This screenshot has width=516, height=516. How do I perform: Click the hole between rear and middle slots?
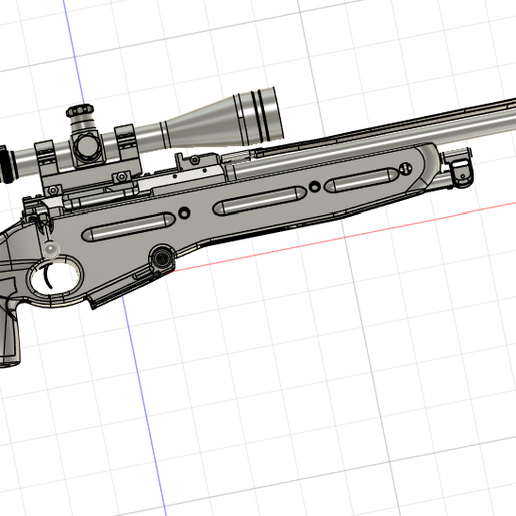[184, 212]
